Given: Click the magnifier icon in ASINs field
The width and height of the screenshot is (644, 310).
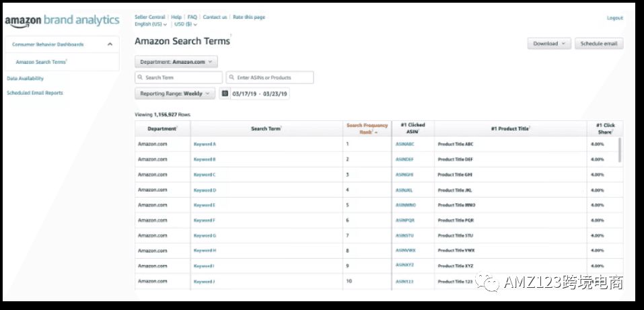Looking at the screenshot, I should [x=232, y=77].
